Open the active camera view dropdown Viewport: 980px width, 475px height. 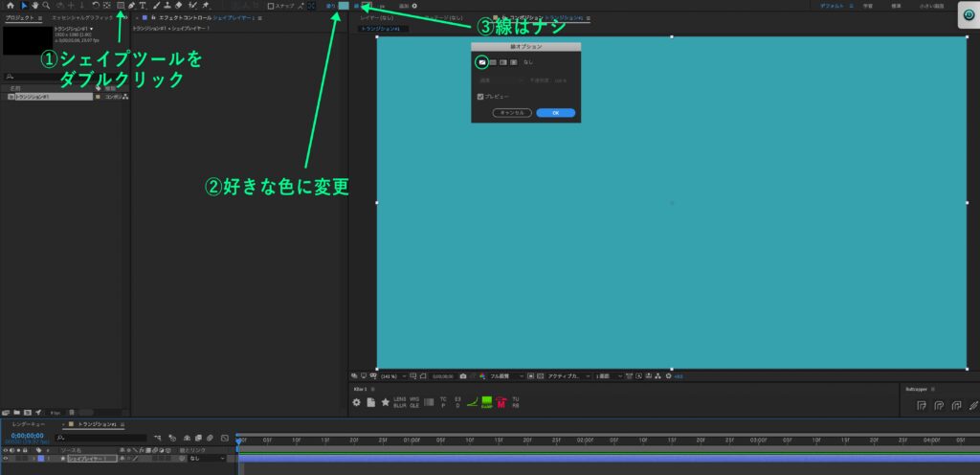(x=568, y=376)
